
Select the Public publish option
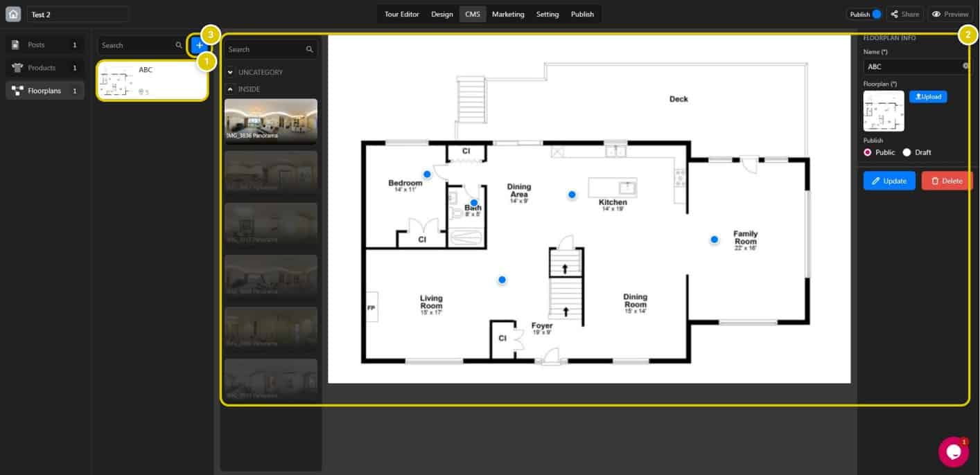868,152
